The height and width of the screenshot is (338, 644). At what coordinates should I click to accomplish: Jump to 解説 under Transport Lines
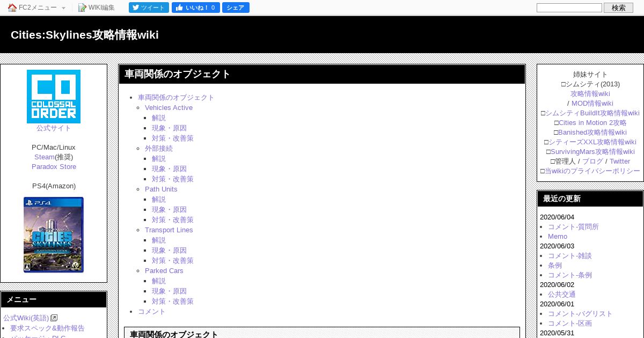tap(159, 240)
